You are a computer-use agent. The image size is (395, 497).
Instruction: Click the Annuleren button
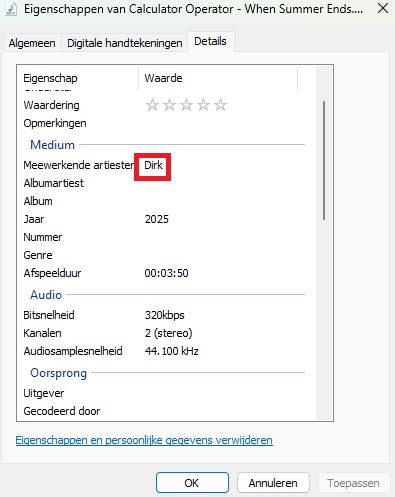273,483
